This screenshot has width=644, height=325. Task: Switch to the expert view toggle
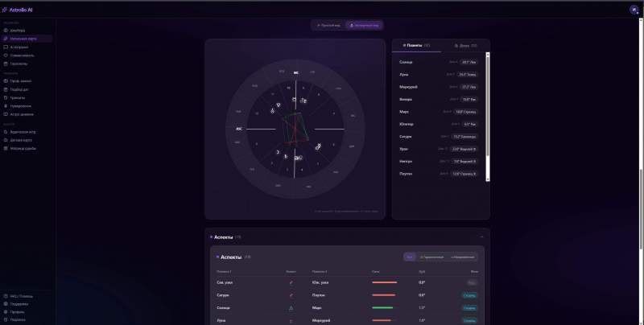[365, 26]
